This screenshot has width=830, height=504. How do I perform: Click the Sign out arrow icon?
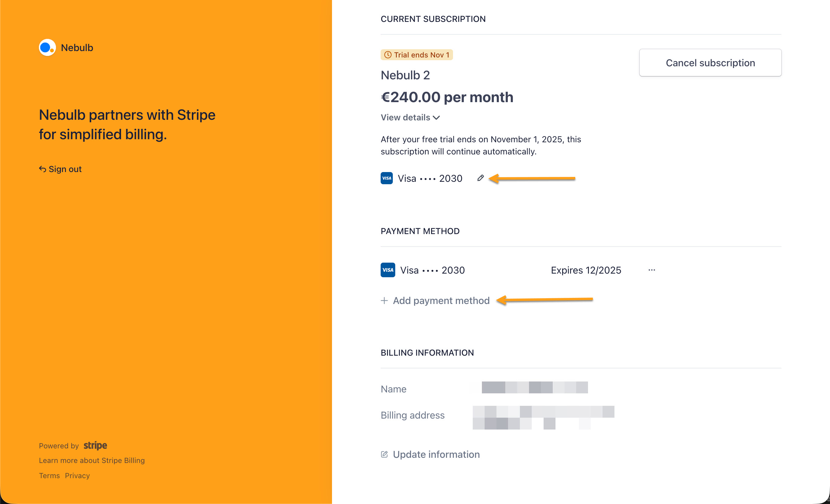[x=43, y=169]
